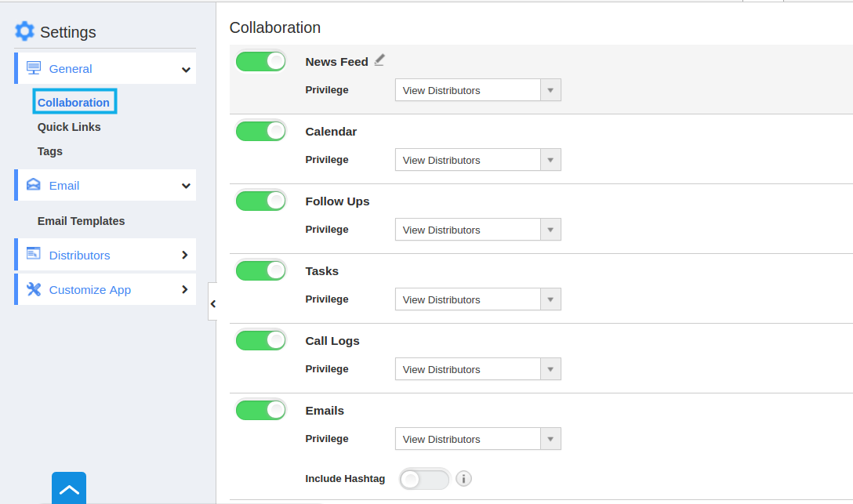Go to the Tags settings

pos(50,151)
